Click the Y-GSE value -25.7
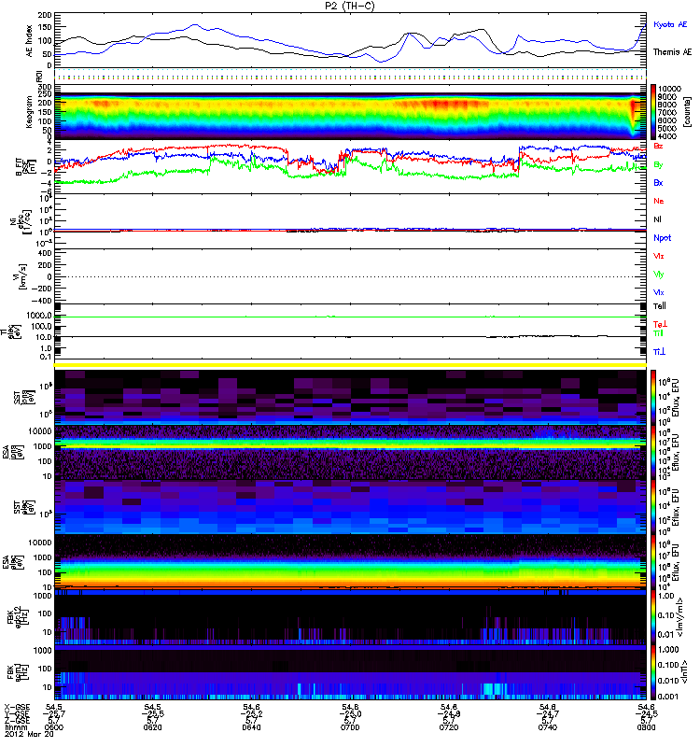The image size is (700, 747). point(54,714)
